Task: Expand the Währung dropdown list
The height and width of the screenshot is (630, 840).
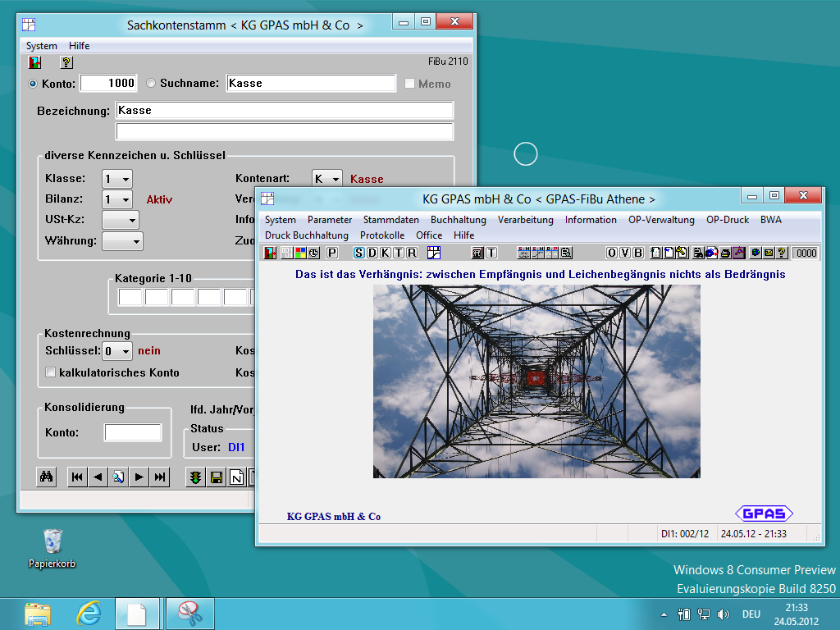Action: pos(135,241)
